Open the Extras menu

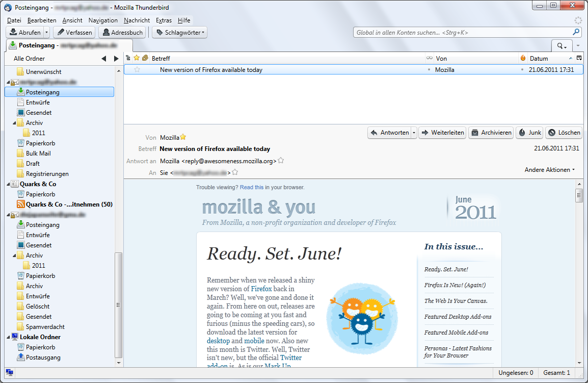pos(164,20)
